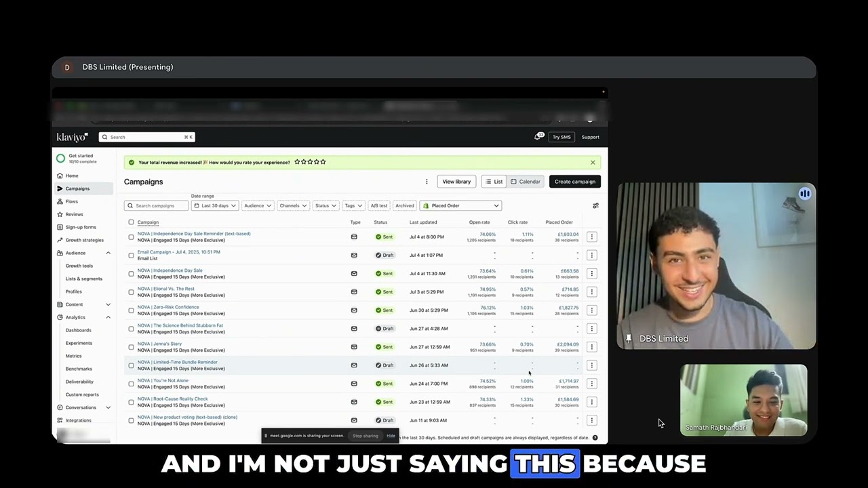This screenshot has height=488, width=868.
Task: Expand Conversations section in sidebar
Action: coord(108,407)
